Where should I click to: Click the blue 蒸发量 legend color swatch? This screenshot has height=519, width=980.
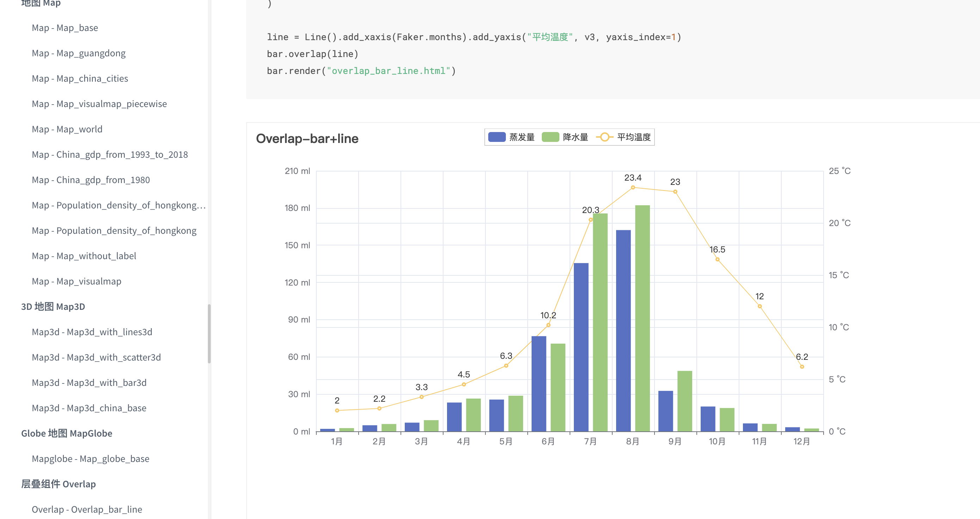tap(496, 137)
